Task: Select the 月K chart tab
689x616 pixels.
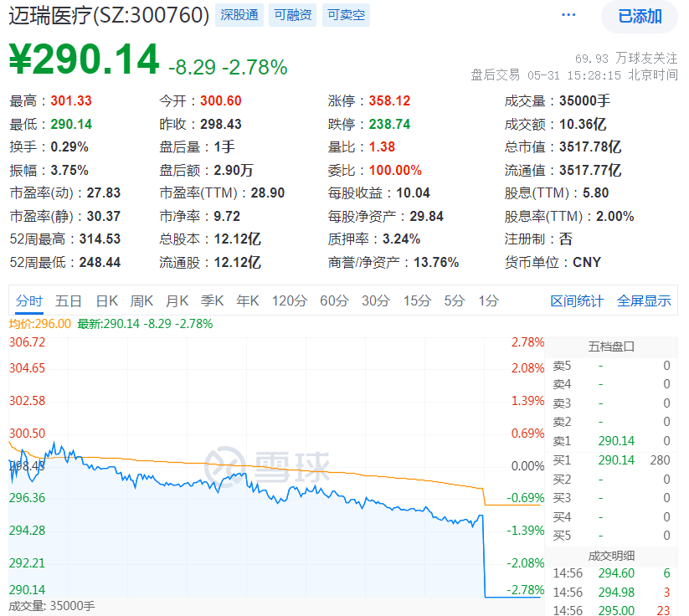Action: [x=177, y=301]
